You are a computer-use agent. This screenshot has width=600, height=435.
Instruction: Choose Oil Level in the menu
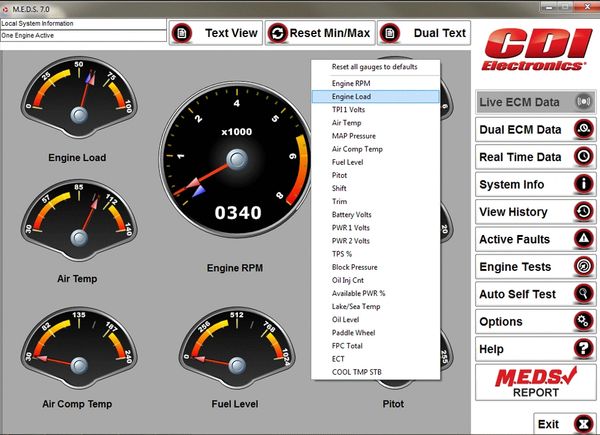(376, 319)
